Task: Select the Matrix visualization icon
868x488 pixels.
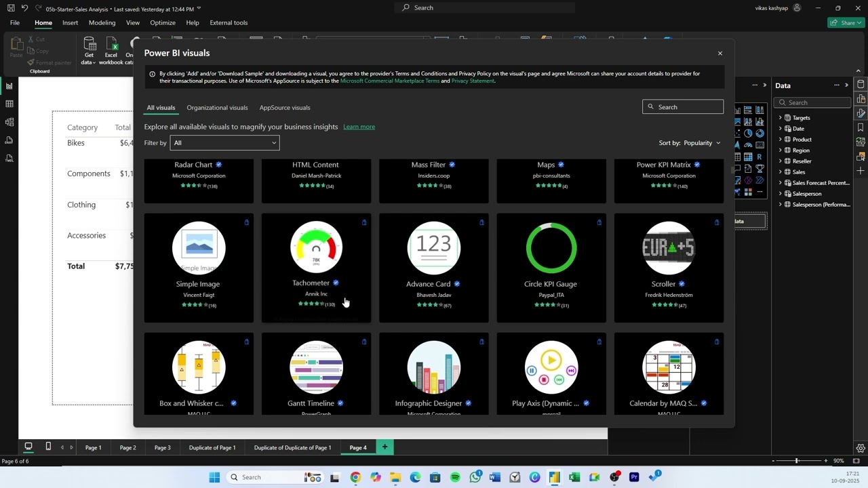Action: 748,157
